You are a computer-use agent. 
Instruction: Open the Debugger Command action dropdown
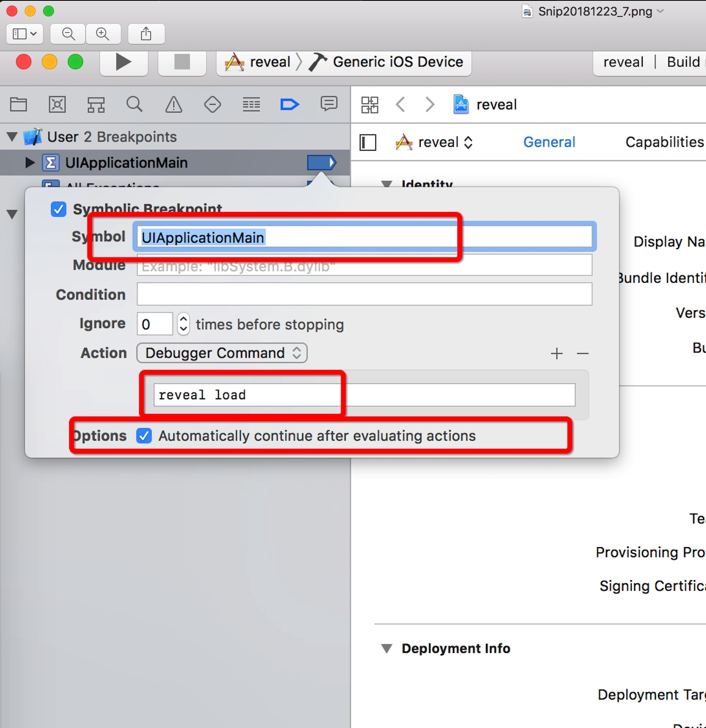pyautogui.click(x=222, y=353)
